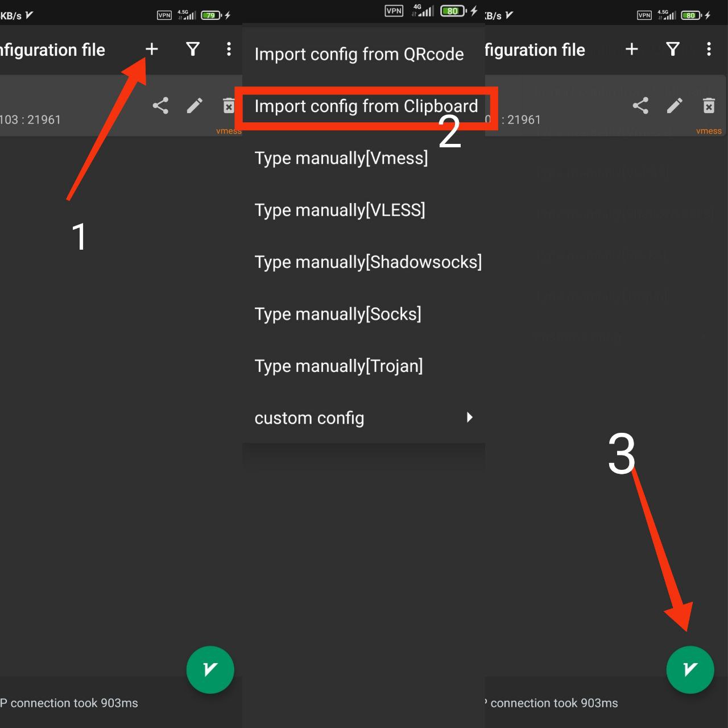Viewport: 728px width, 728px height.
Task: Select Type manually[Vmess] option
Action: (x=341, y=158)
